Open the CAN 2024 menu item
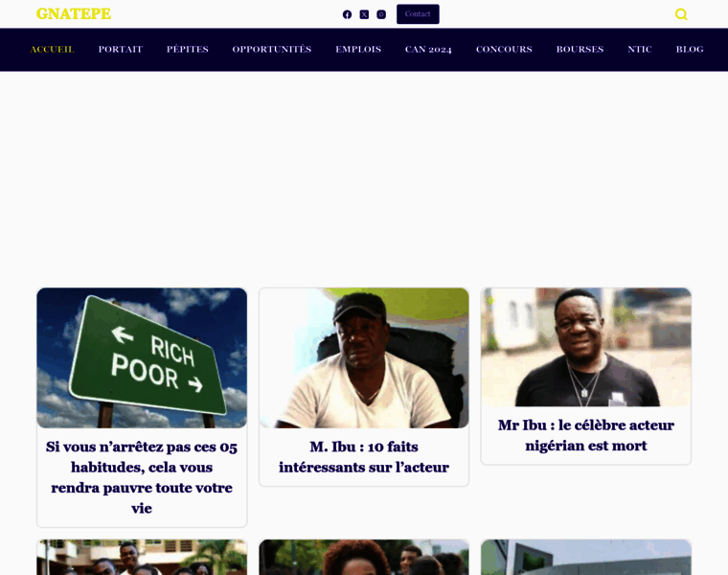 tap(428, 49)
